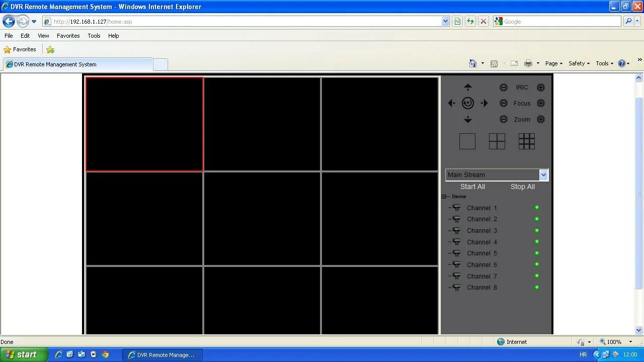Viewport: 644px width, 362px height.
Task: Open the Page dropdown menu
Action: click(553, 63)
